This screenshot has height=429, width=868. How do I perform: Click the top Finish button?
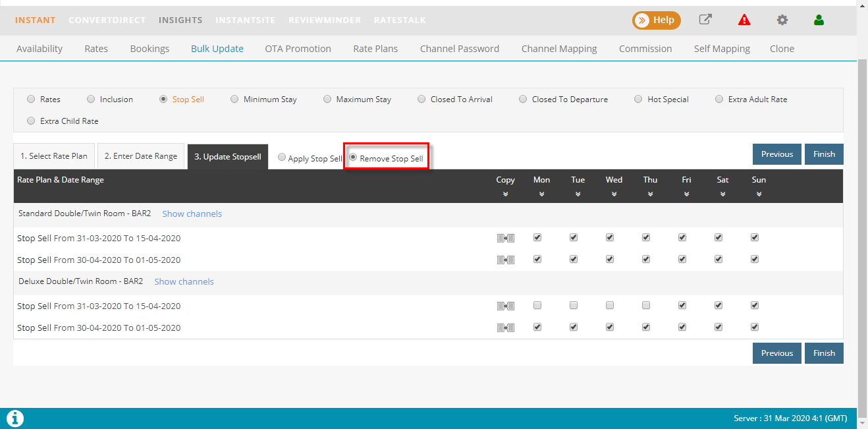click(x=823, y=154)
